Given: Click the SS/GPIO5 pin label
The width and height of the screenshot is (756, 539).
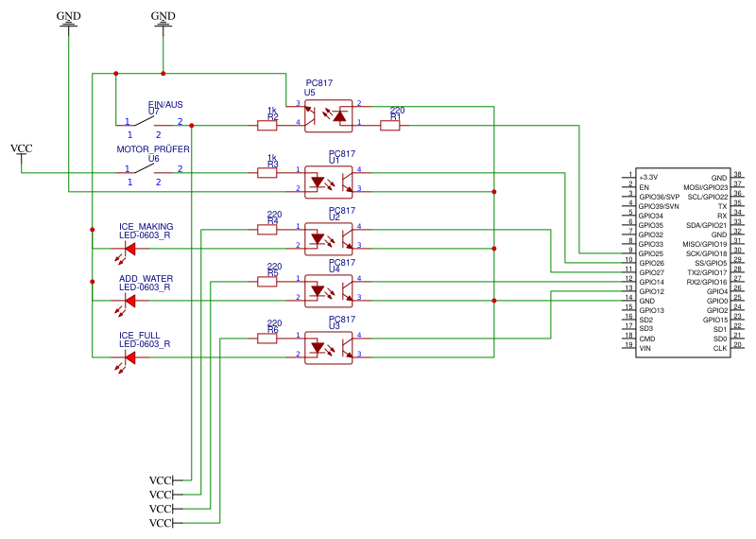Looking at the screenshot, I should [x=711, y=263].
